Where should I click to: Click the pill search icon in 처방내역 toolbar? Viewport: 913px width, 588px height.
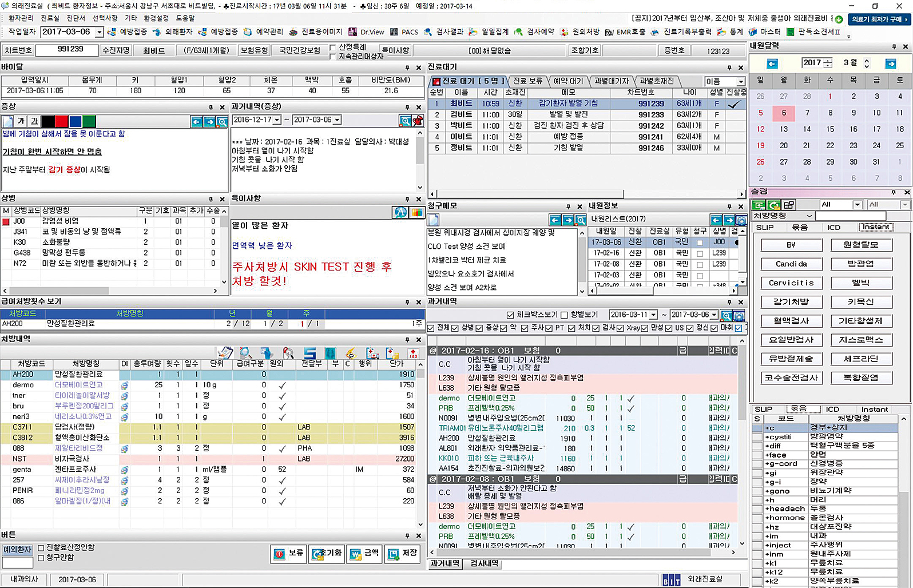tap(288, 353)
